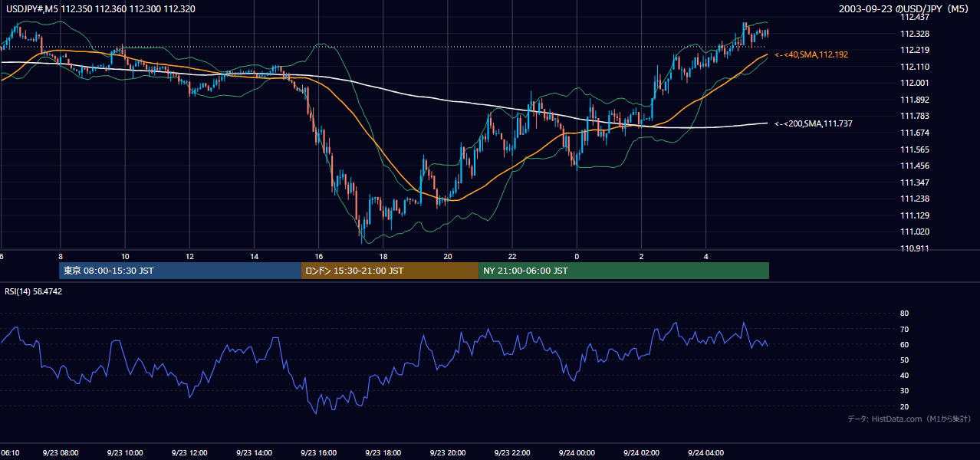
Task: Click the RSI axis level 30
Action: pyautogui.click(x=904, y=391)
